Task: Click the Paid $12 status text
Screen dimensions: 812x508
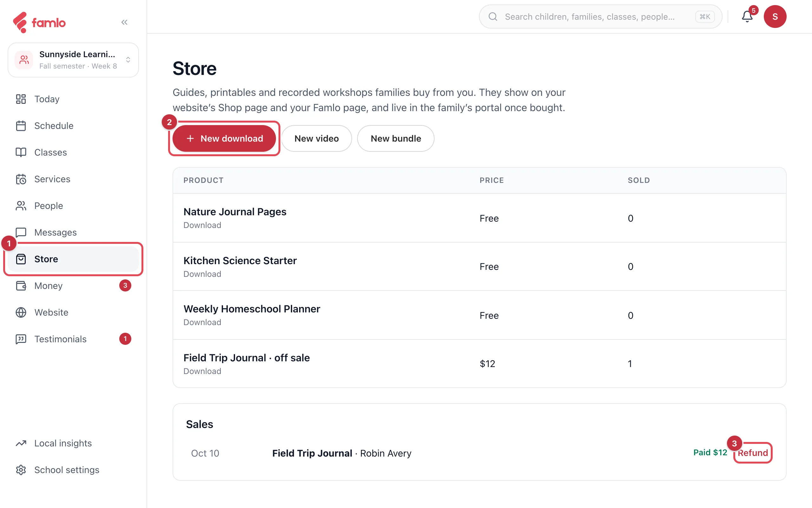Action: 710,452
